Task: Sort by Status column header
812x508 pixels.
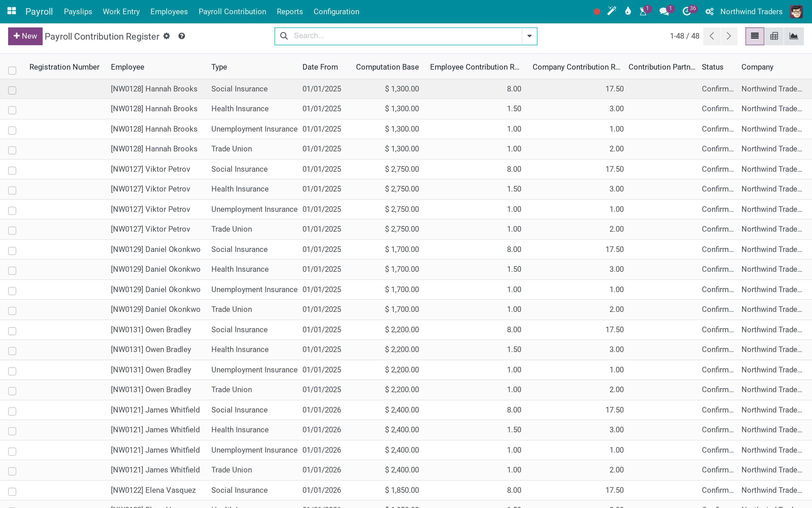Action: click(712, 67)
